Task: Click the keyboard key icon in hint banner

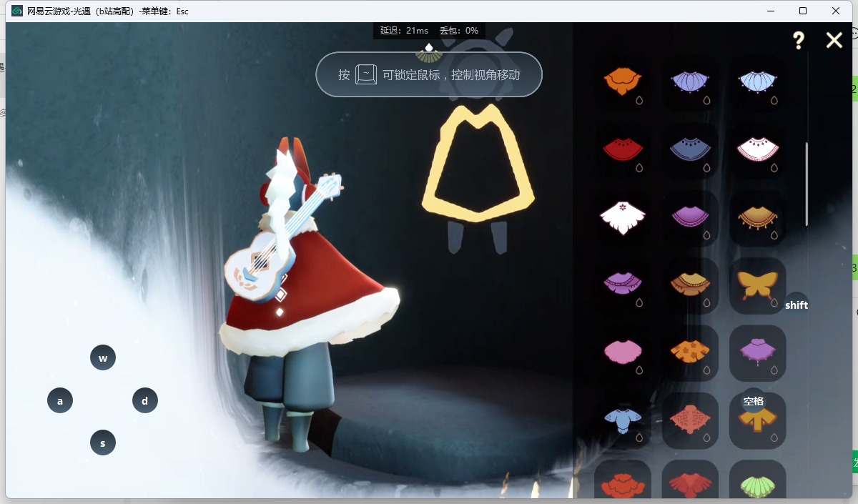Action: pyautogui.click(x=366, y=74)
